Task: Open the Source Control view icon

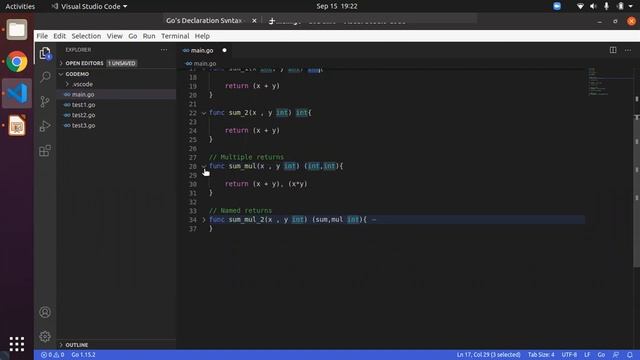Action: tap(45, 101)
